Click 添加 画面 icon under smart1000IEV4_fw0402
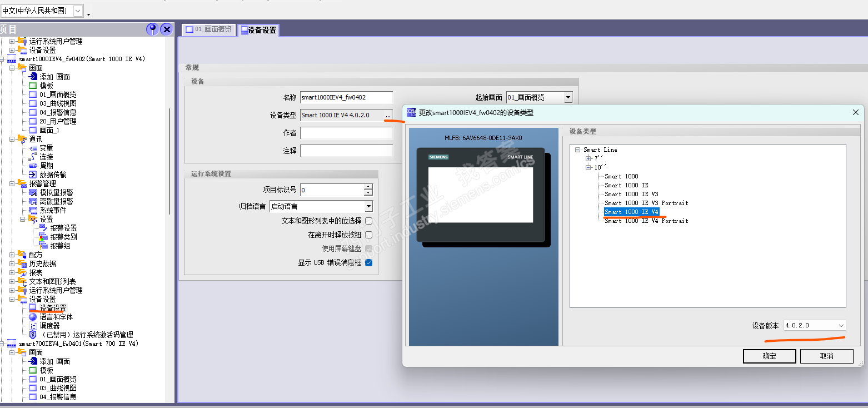The width and height of the screenshot is (868, 408). tap(33, 77)
